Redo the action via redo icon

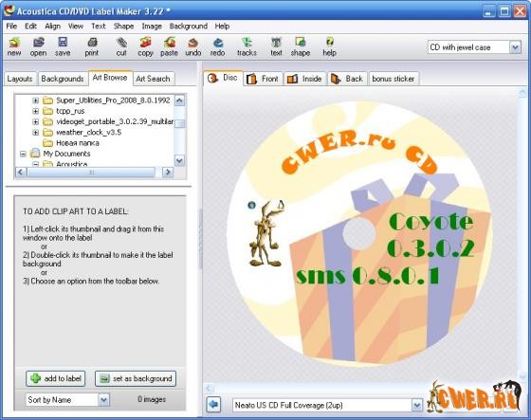(217, 46)
